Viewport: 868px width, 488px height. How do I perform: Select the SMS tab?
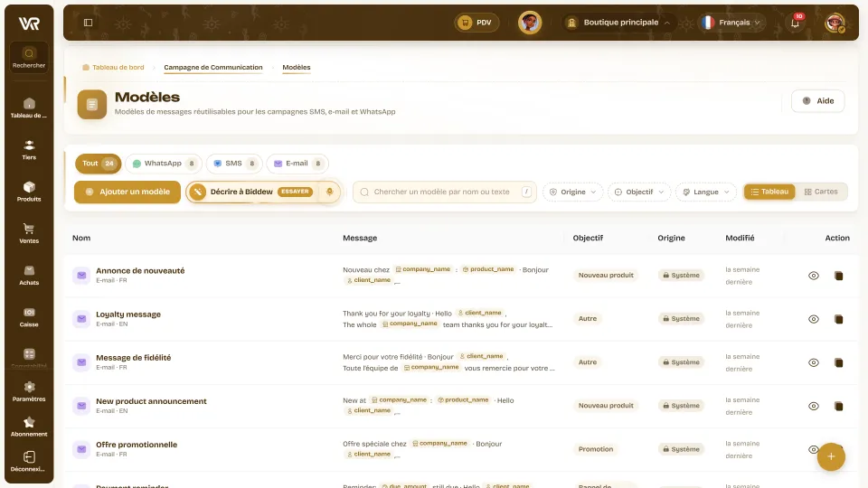234,164
